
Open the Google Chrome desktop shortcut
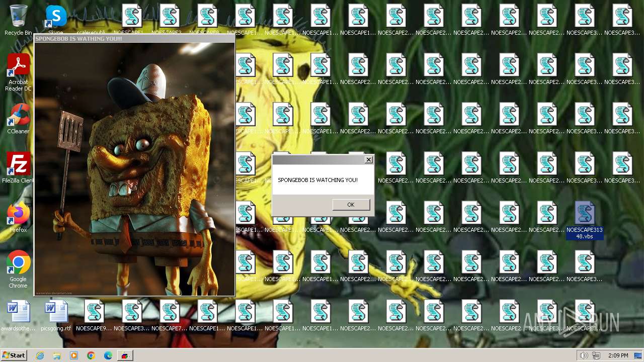18,269
